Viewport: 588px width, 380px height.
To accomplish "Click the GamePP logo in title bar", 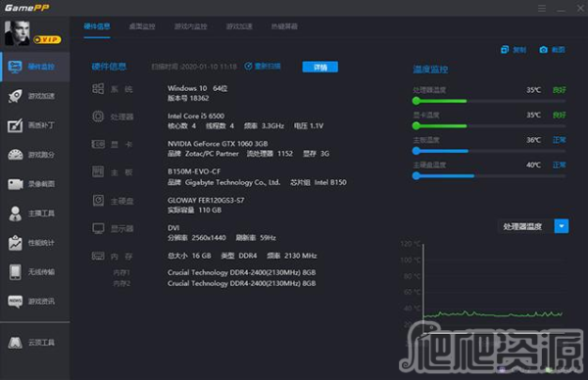I will click(26, 8).
